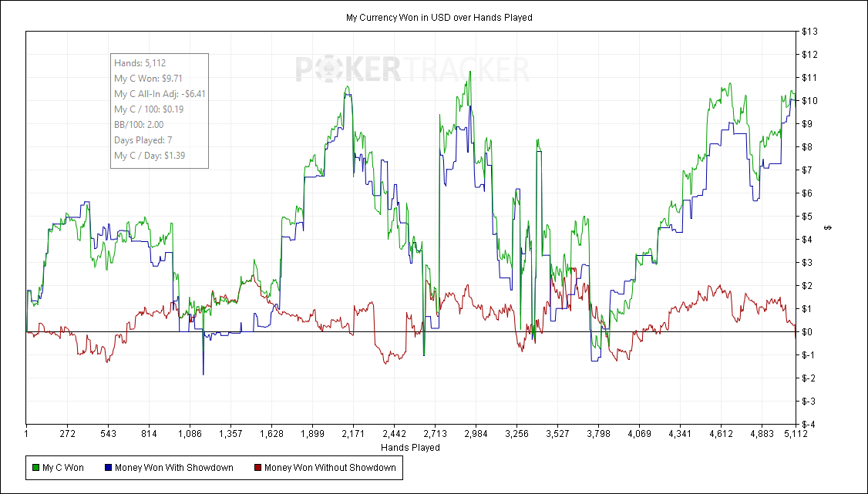Click the blue Money Won With Showdown swatch

[109, 468]
